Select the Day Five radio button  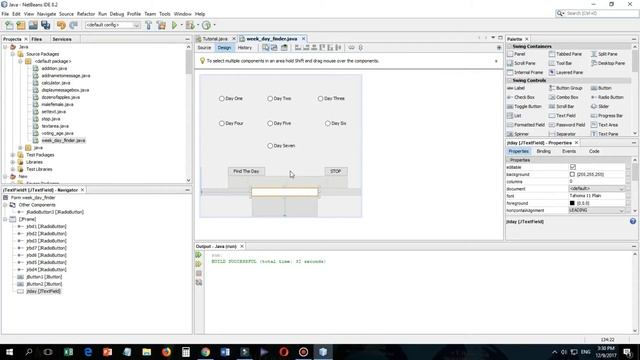tap(280, 123)
